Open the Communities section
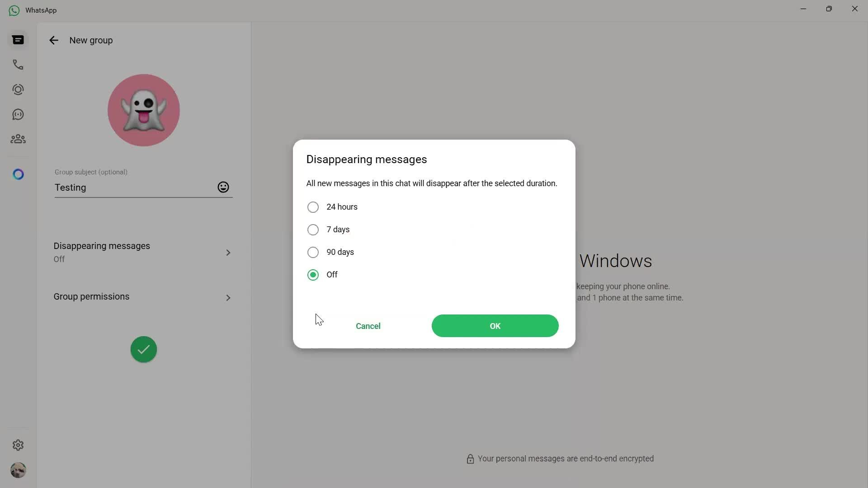The height and width of the screenshot is (488, 868). (x=18, y=139)
